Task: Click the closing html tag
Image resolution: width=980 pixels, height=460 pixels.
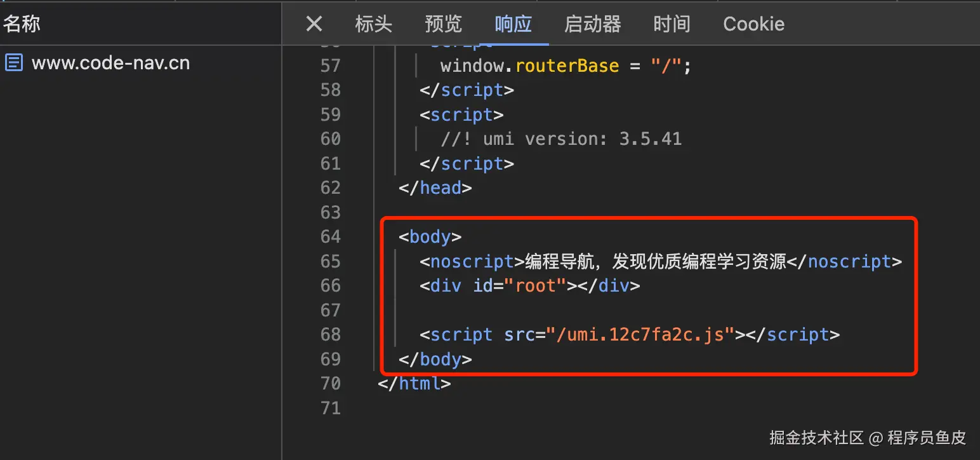Action: 414,384
